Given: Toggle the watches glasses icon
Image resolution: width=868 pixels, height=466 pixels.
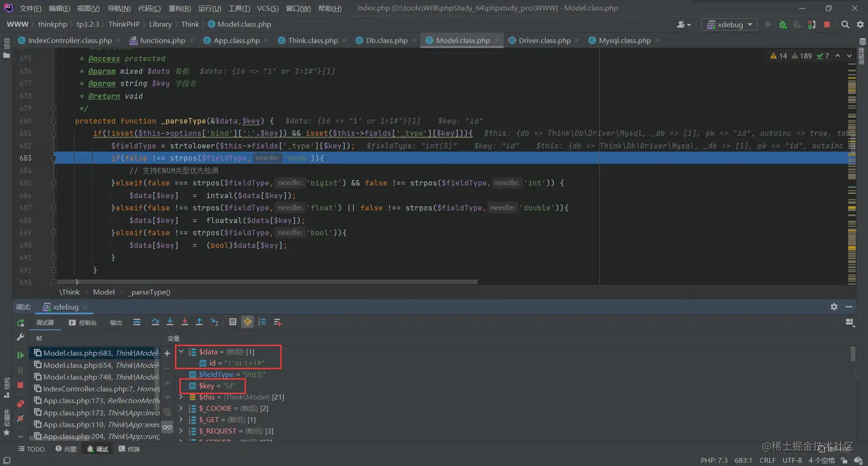Looking at the screenshot, I should click(x=168, y=427).
